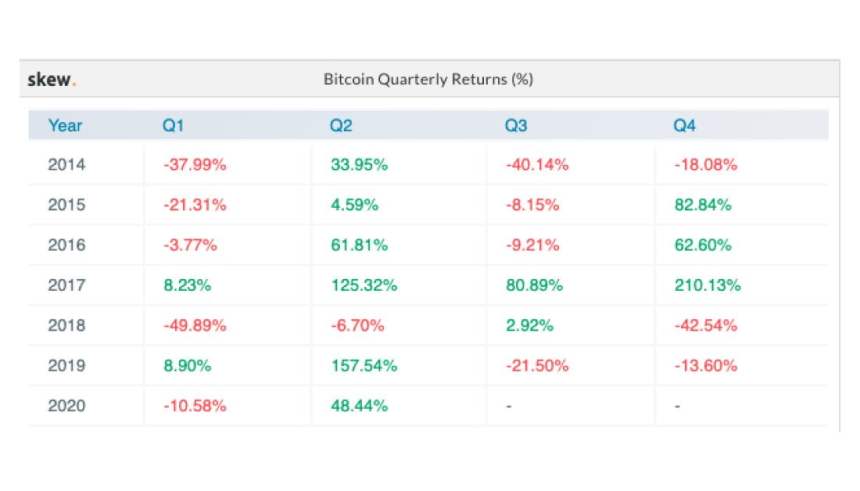
Task: Click the 2016 Q2 value 61.81%
Action: (x=359, y=245)
